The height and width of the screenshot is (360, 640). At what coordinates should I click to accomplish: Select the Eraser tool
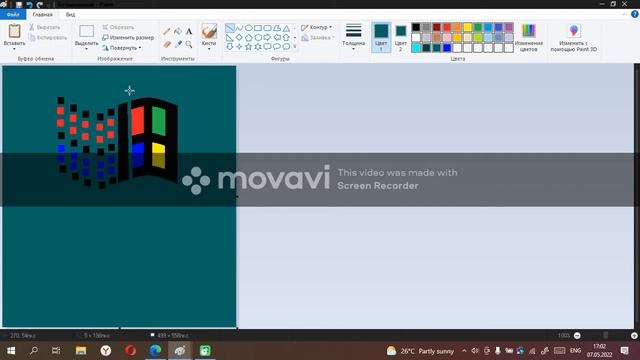click(167, 44)
